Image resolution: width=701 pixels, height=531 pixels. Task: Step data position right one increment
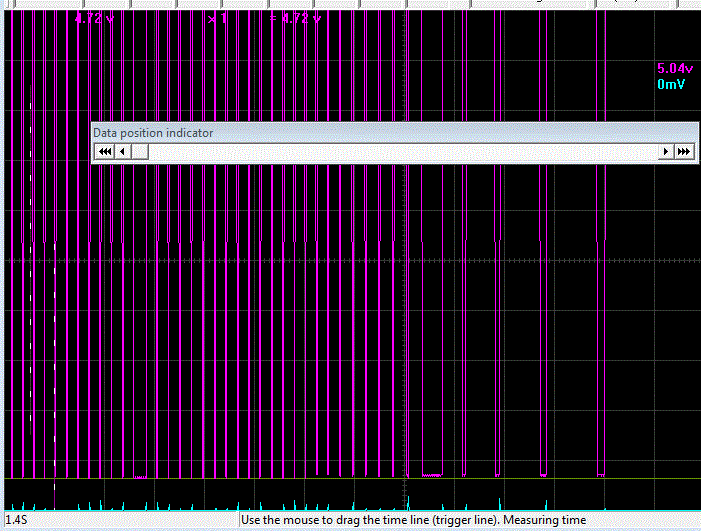[x=665, y=152]
